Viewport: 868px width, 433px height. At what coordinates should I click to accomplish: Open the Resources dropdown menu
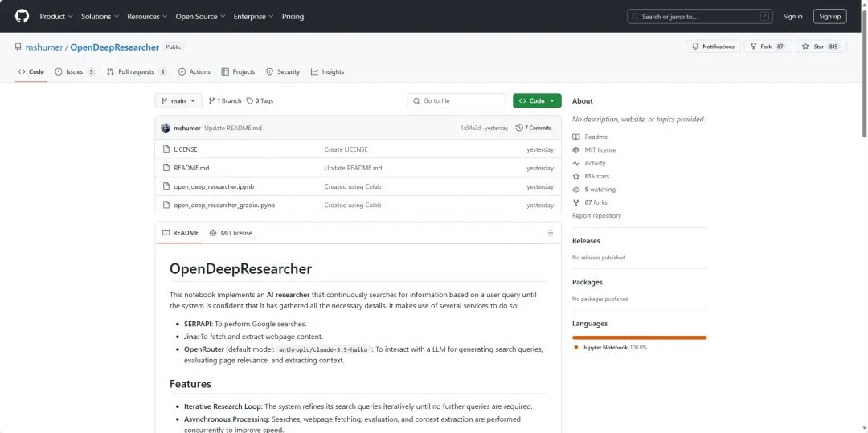coord(147,17)
